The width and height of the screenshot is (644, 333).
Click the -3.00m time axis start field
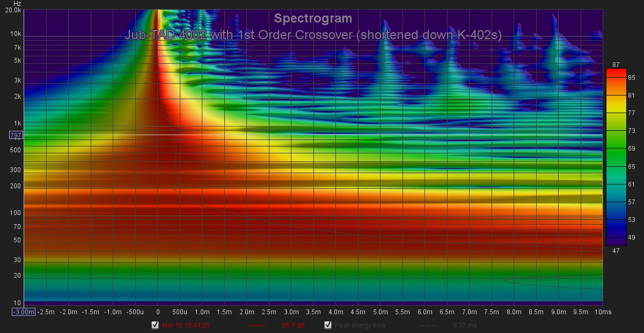(x=24, y=312)
